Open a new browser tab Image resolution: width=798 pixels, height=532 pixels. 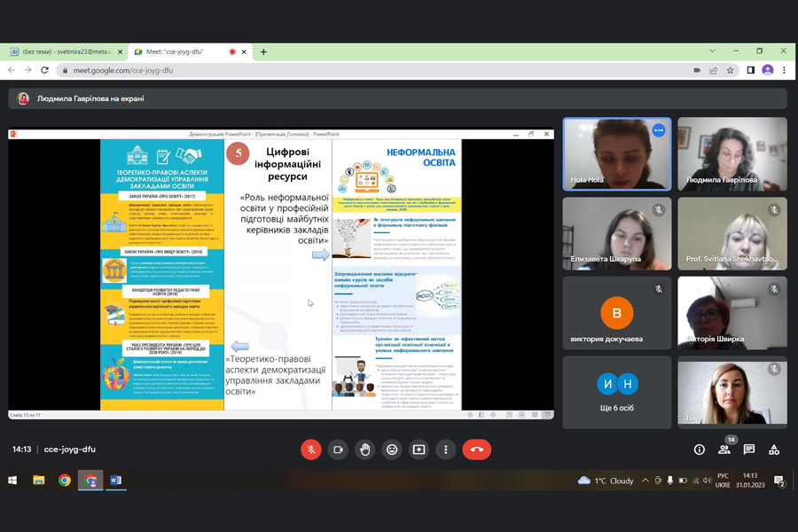pyautogui.click(x=263, y=52)
